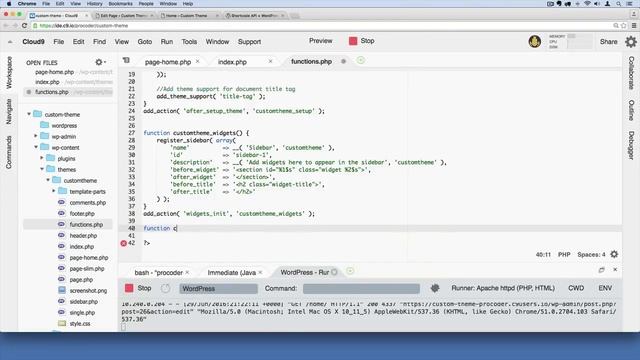Click the Command input field

point(361,289)
